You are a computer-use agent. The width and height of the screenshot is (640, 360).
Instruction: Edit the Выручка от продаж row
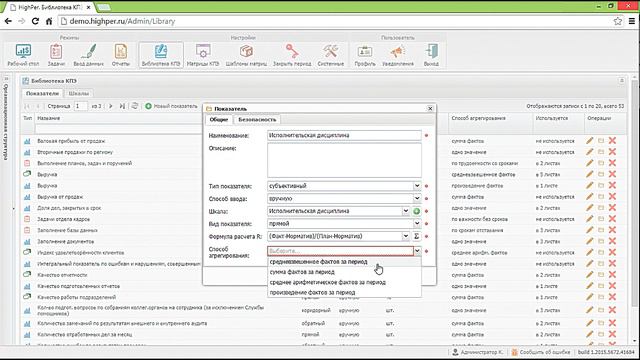point(589,196)
